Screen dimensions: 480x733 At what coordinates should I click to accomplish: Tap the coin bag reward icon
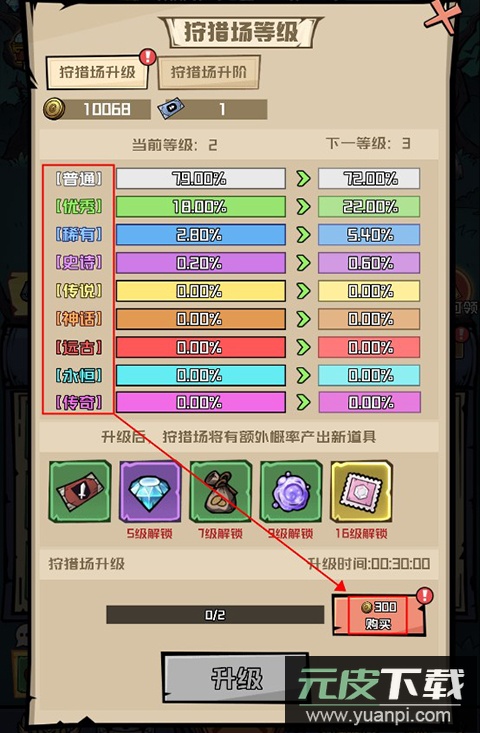(221, 491)
